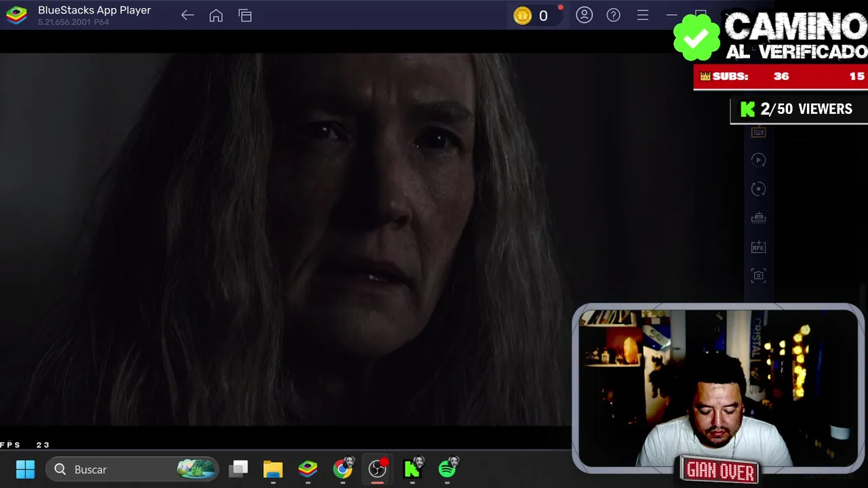Open BlueStacks multi-instance recent apps icon

[x=245, y=15]
